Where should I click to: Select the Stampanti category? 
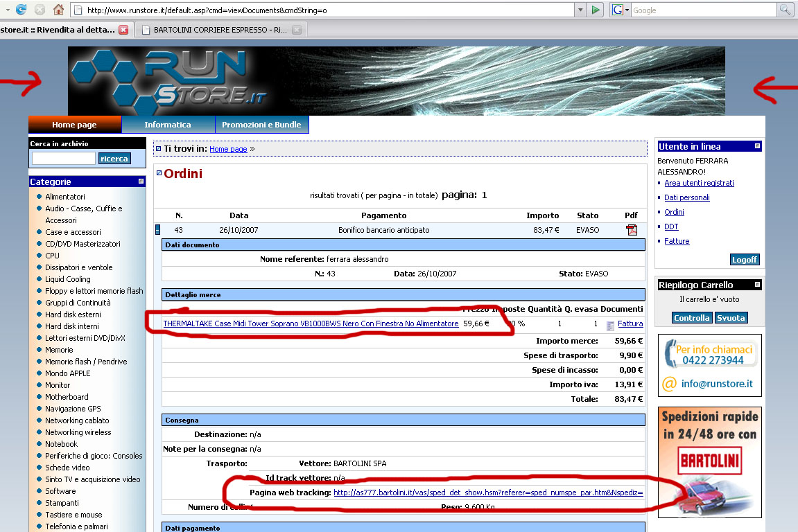click(62, 503)
